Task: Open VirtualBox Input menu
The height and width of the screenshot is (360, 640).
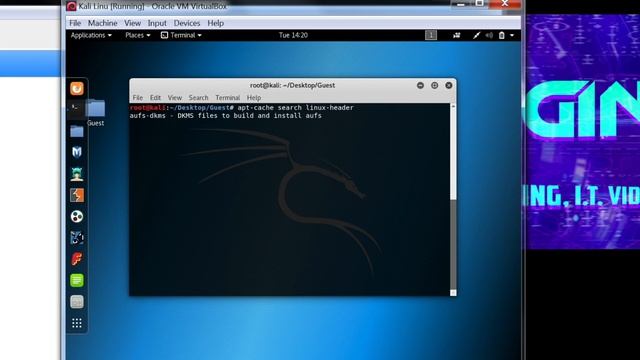Action: coord(157,23)
